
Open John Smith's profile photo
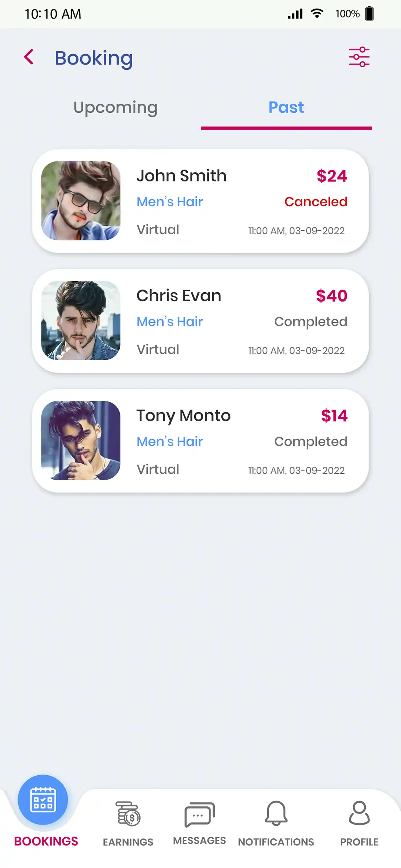(x=81, y=201)
